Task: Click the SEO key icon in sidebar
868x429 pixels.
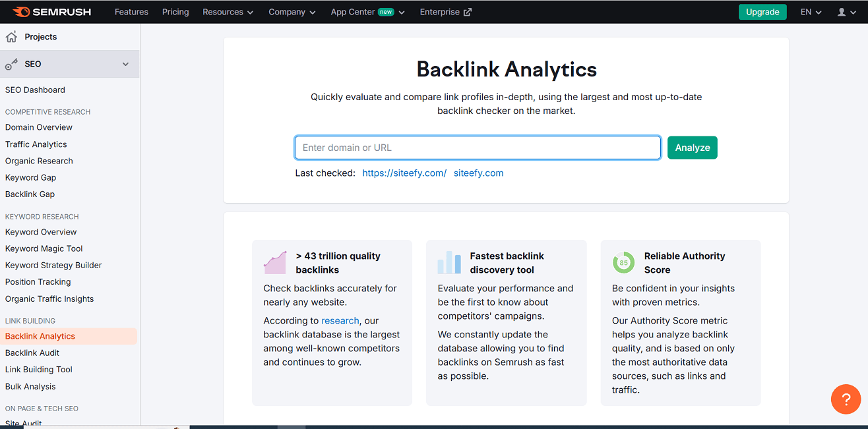Action: (11, 63)
